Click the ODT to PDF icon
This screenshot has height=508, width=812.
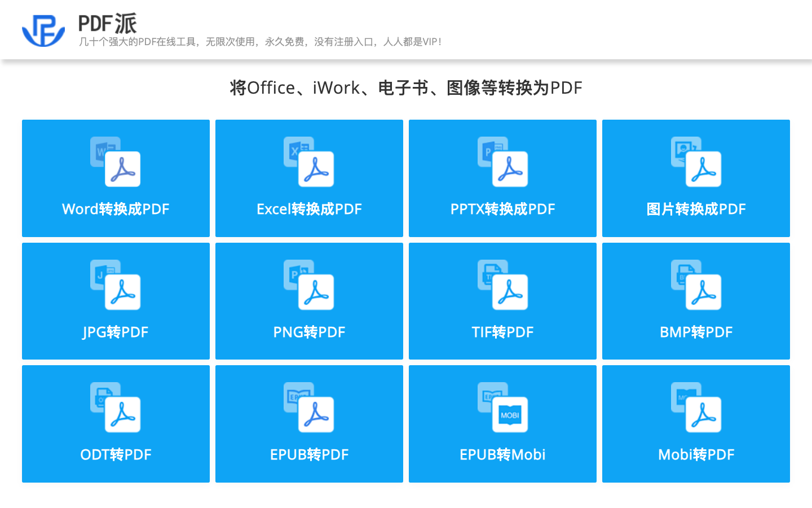click(116, 408)
